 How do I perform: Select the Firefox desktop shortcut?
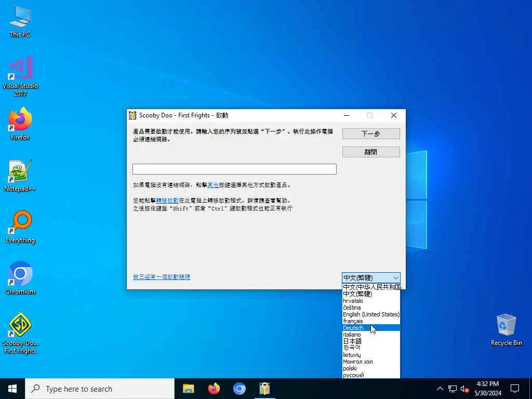20,124
